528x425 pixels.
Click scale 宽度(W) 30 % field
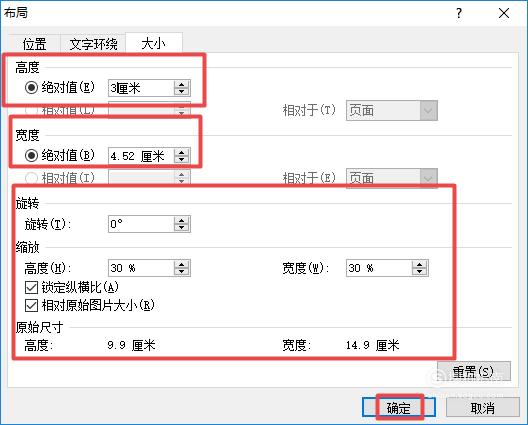coord(379,268)
